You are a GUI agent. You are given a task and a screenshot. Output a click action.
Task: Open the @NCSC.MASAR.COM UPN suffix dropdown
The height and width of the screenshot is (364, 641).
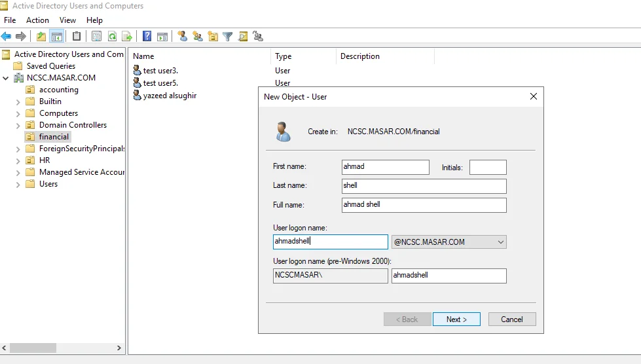[449, 242]
